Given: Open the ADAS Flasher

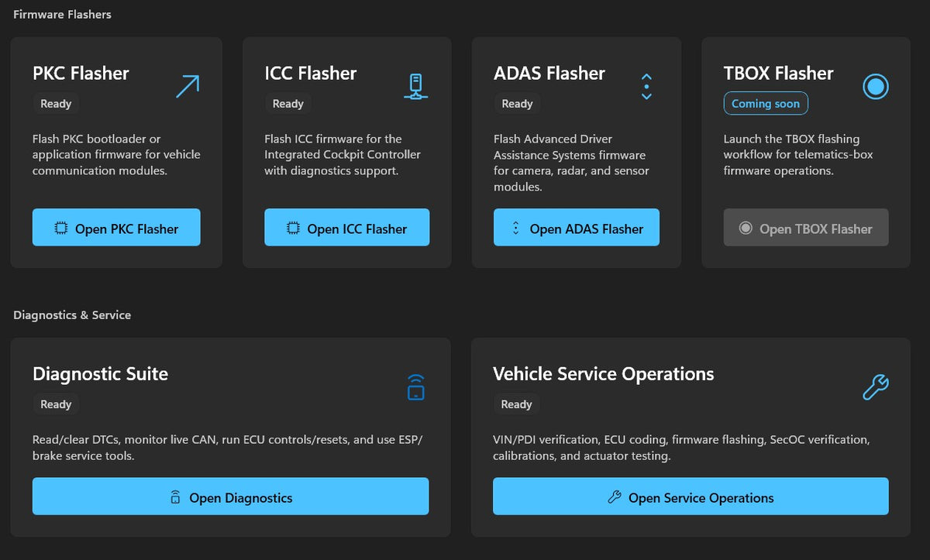Looking at the screenshot, I should coord(577,228).
